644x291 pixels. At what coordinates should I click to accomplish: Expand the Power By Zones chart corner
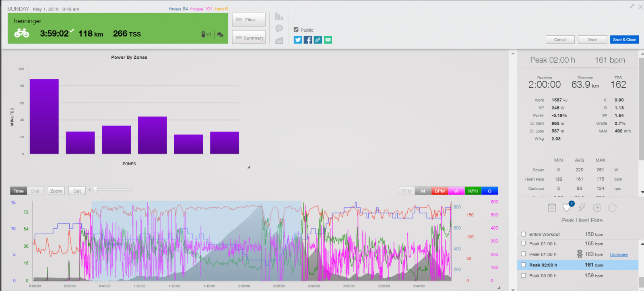249,167
